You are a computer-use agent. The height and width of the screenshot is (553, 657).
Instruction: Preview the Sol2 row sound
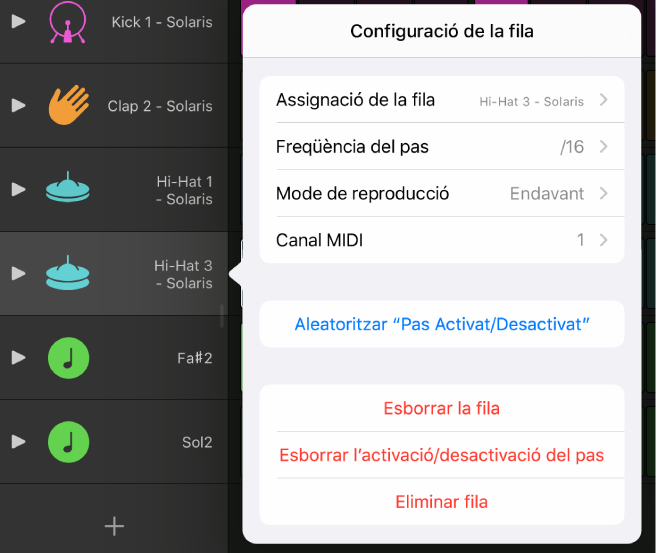(x=18, y=442)
